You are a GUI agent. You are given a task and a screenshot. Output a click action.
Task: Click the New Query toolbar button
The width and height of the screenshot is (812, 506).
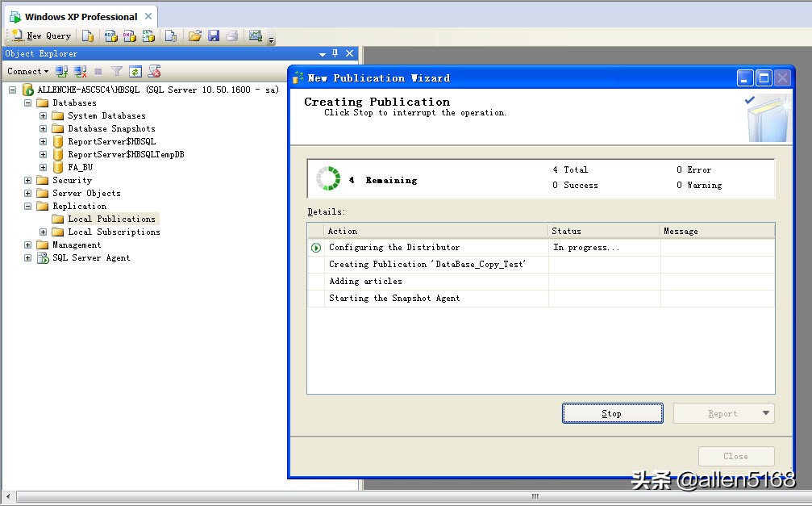point(41,36)
